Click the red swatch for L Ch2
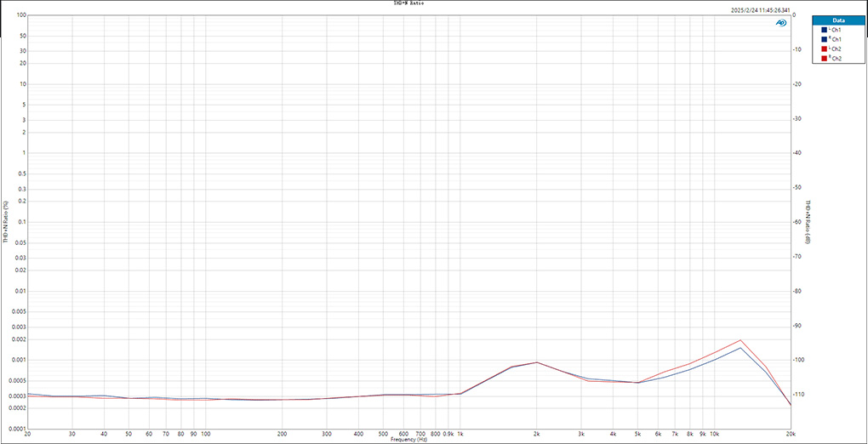This screenshot has width=868, height=444. 825,49
